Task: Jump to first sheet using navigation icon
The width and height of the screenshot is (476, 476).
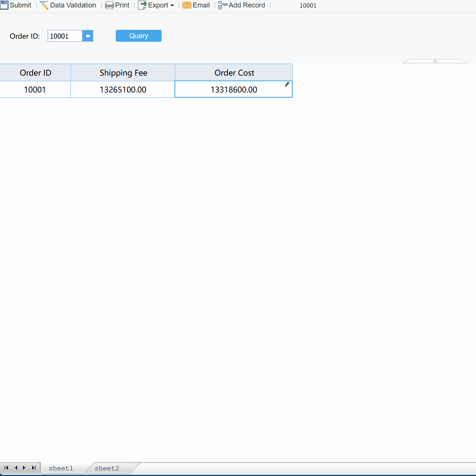Action: coord(6,468)
